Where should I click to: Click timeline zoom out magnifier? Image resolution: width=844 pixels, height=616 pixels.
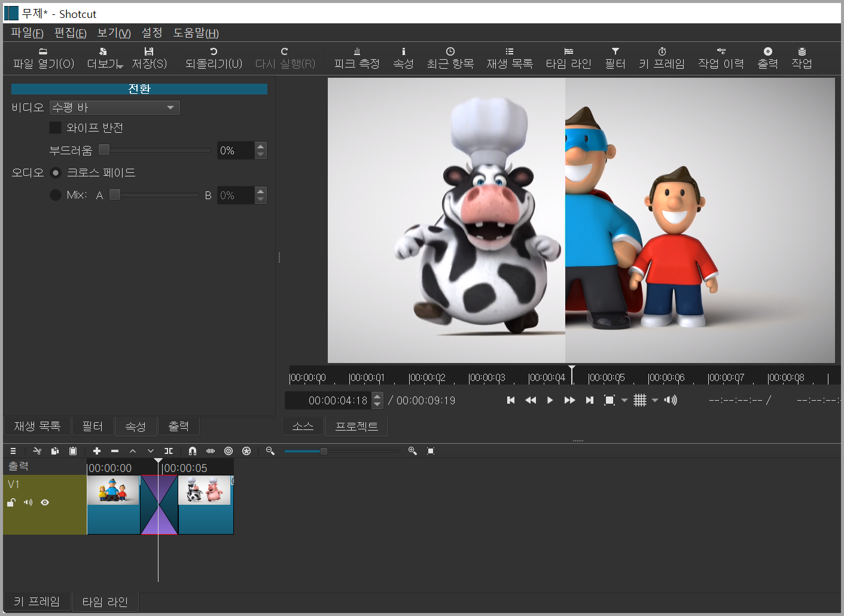click(x=270, y=451)
